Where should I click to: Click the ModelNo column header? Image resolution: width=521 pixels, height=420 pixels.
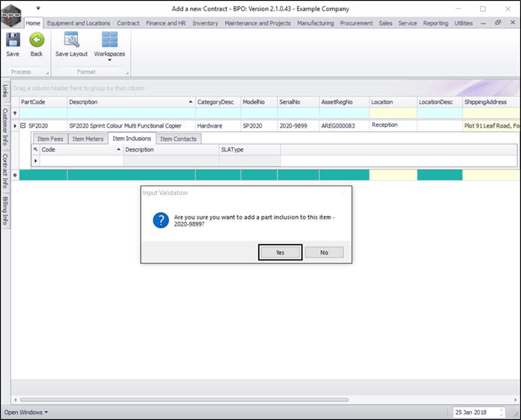259,102
